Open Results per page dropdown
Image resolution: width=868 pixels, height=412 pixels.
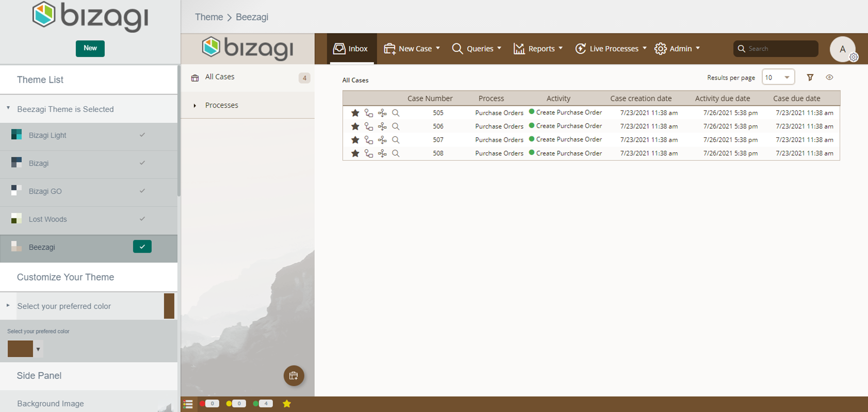click(x=778, y=77)
